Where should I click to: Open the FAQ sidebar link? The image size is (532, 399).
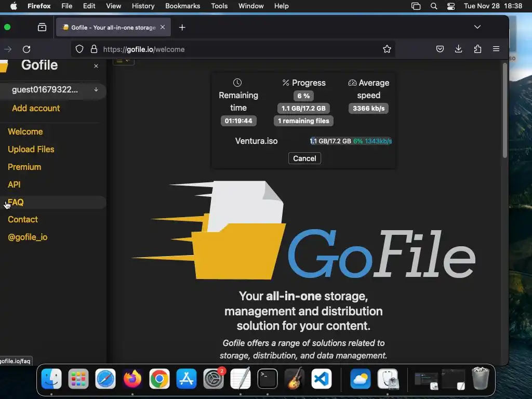[x=16, y=202]
